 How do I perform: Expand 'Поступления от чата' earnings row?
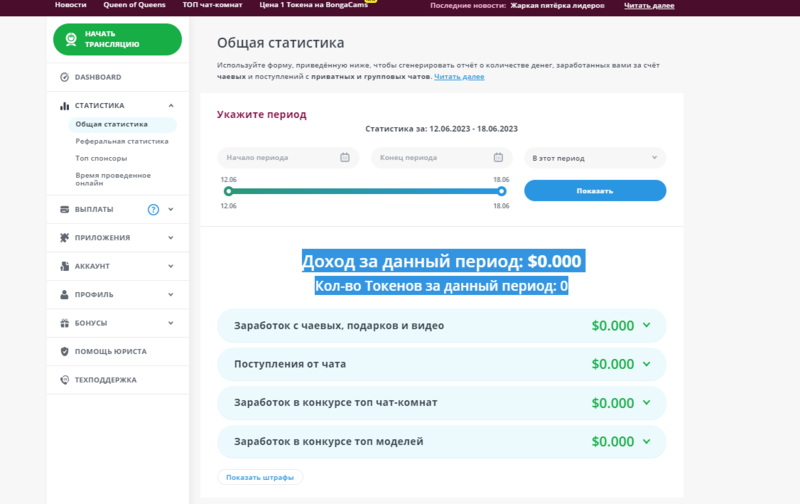click(x=646, y=364)
